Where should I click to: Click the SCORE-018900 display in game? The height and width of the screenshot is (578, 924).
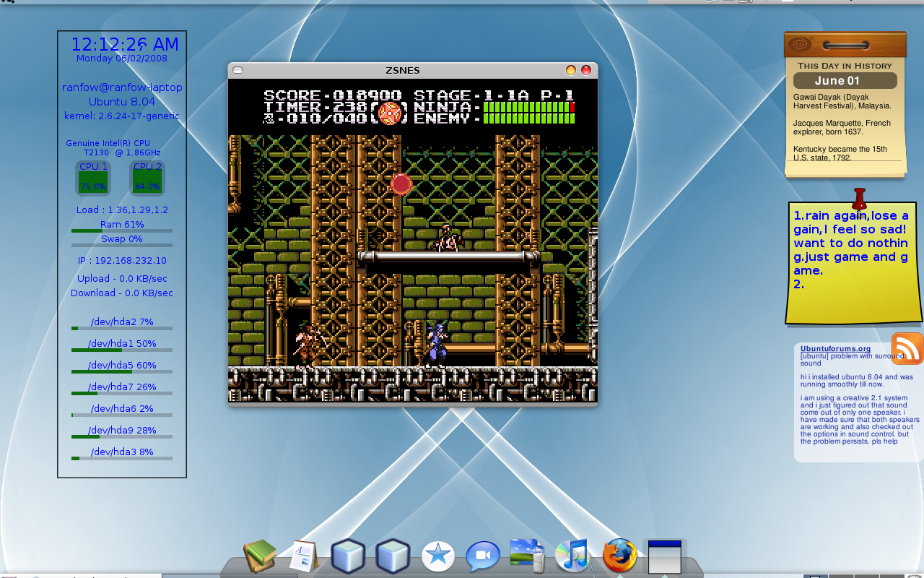333,95
